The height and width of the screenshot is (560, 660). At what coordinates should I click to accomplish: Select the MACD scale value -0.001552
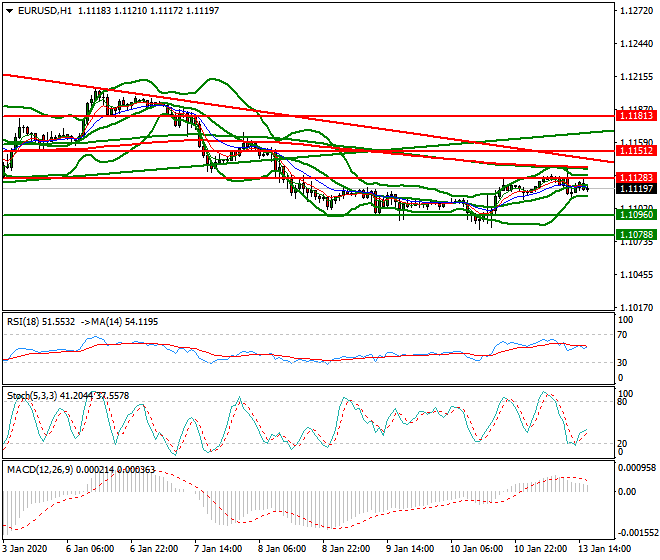point(637,533)
